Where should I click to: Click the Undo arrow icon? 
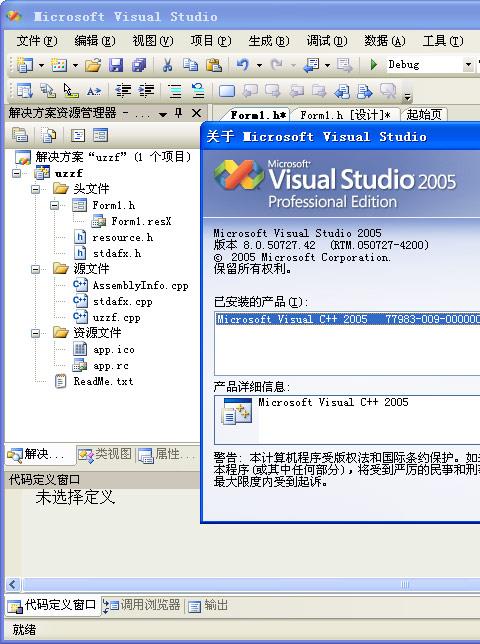(x=242, y=64)
